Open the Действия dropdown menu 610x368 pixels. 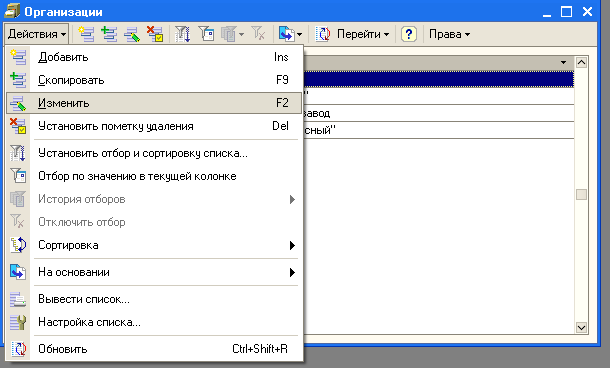coord(37,34)
